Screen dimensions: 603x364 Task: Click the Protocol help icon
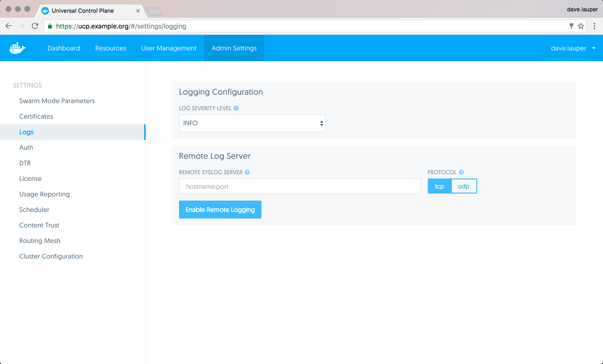(x=461, y=172)
